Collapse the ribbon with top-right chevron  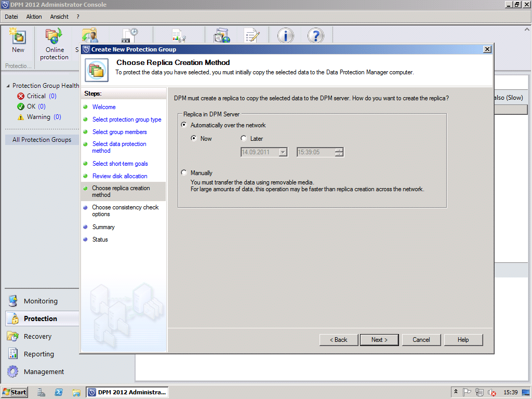click(x=527, y=30)
